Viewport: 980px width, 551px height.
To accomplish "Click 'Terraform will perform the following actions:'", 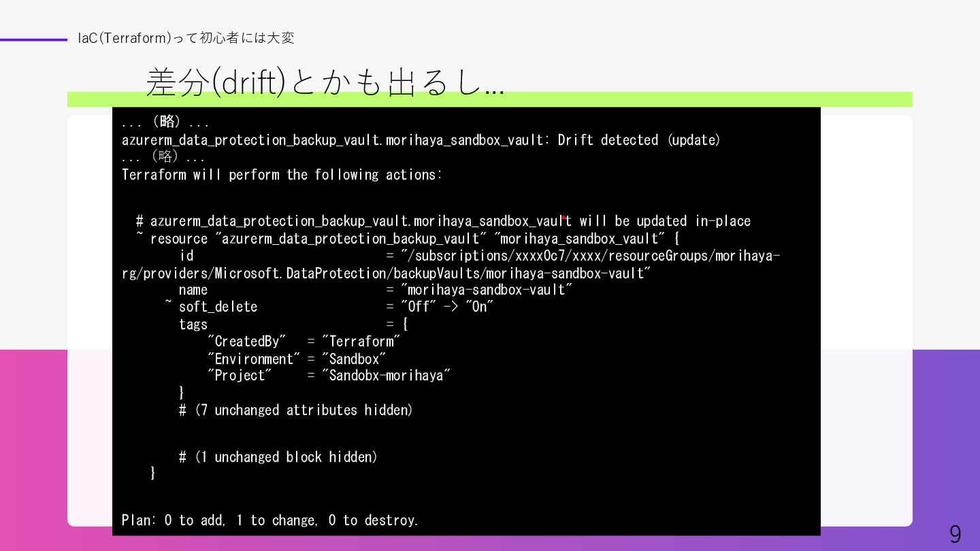I will pyautogui.click(x=282, y=175).
